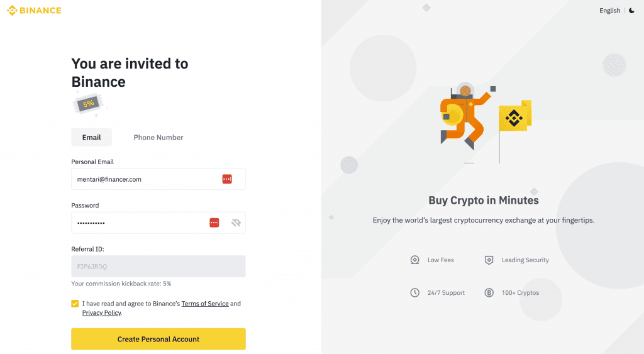The height and width of the screenshot is (354, 644).
Task: Open the Privacy Policy link
Action: 101,313
